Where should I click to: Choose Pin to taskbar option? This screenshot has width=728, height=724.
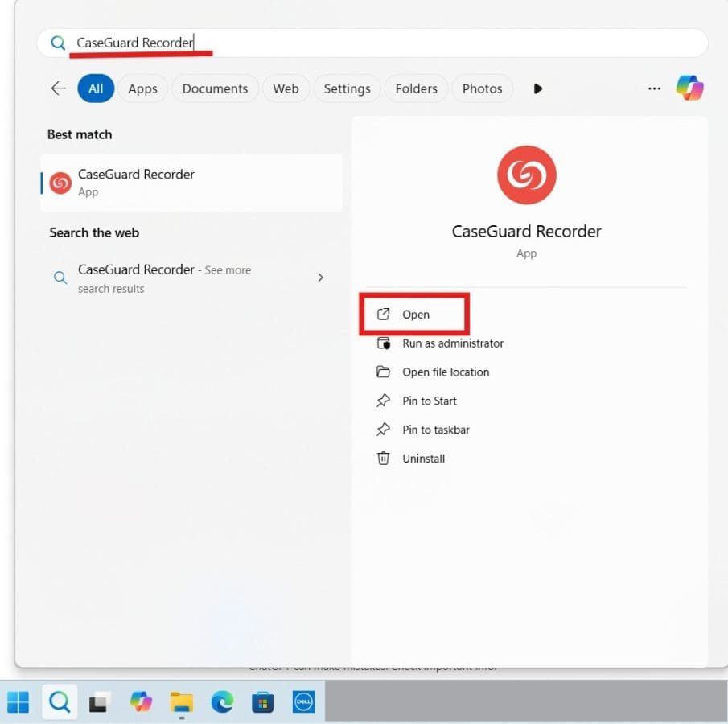[435, 430]
